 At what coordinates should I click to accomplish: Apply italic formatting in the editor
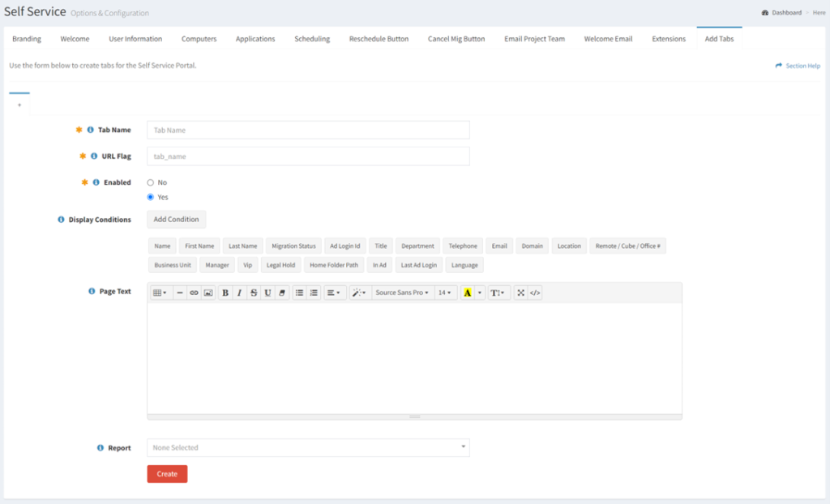[x=239, y=293]
